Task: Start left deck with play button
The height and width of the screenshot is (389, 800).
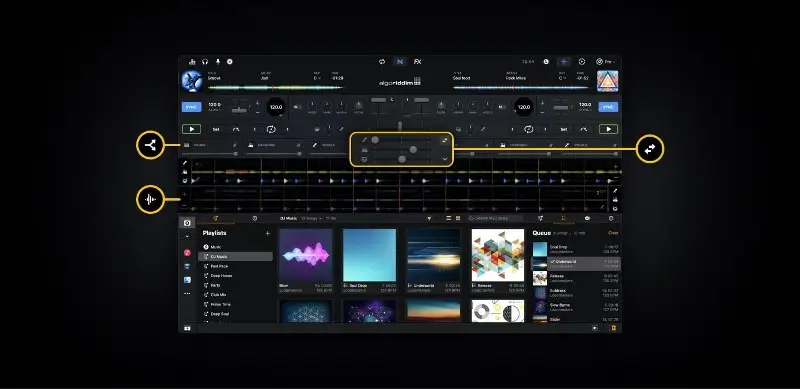Action: point(191,130)
